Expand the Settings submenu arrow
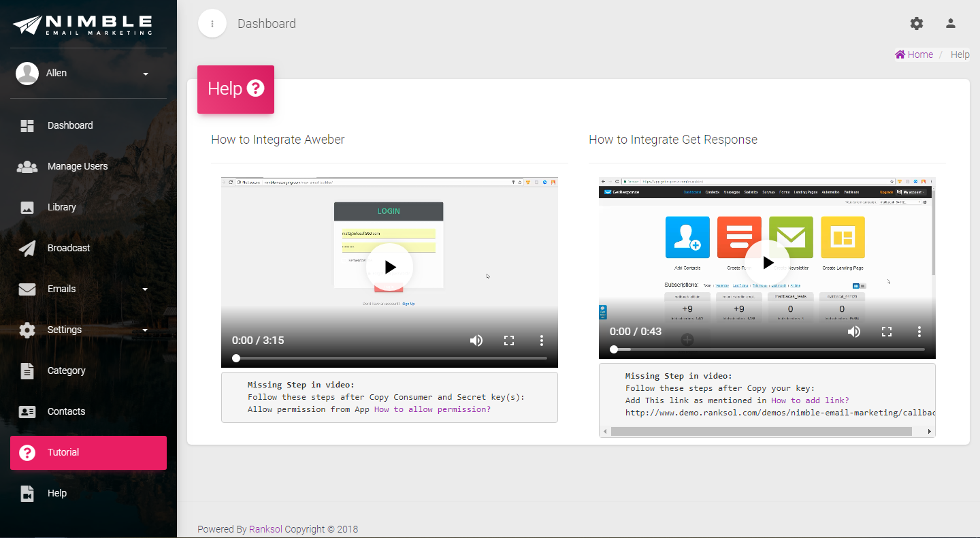The image size is (980, 538). click(145, 330)
